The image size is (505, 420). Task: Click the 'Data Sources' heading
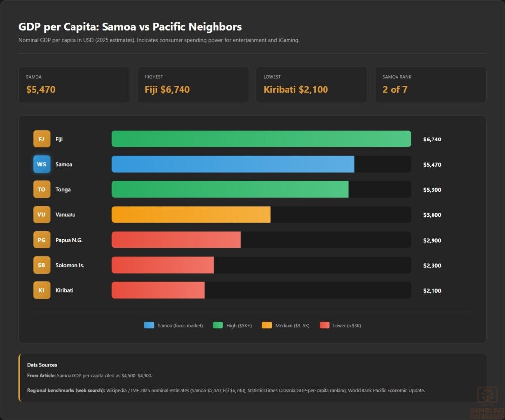42,365
